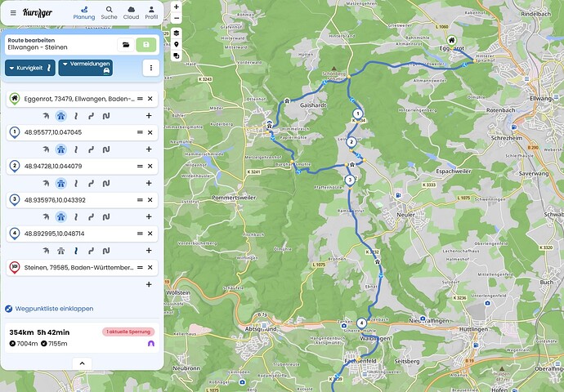Select curvy routing after Eggenrot waypoint
This screenshot has width=564, height=392.
[x=76, y=116]
